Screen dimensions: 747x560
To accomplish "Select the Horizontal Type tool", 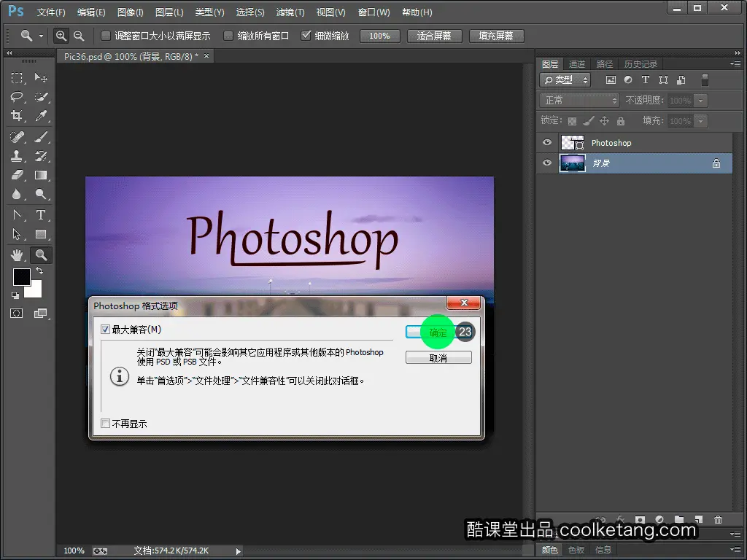I will tap(41, 215).
